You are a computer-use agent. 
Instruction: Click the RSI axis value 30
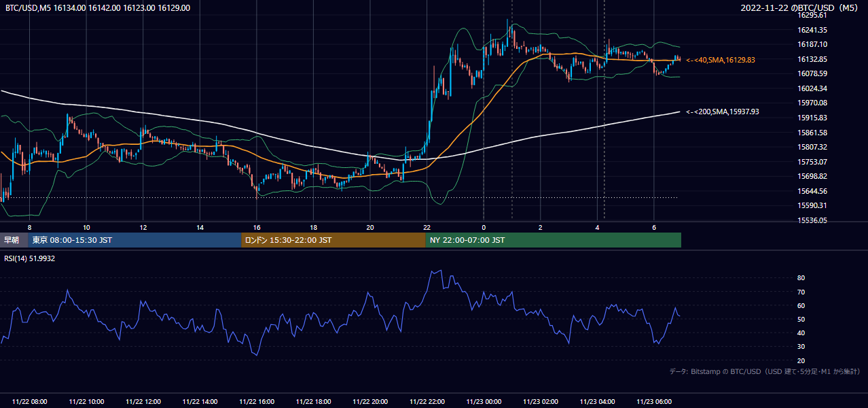[801, 347]
